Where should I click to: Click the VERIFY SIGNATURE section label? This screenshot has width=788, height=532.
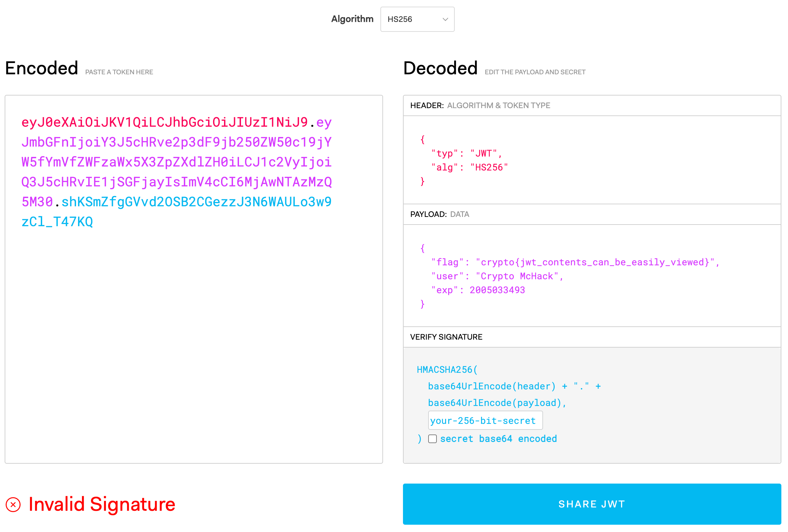coord(446,337)
